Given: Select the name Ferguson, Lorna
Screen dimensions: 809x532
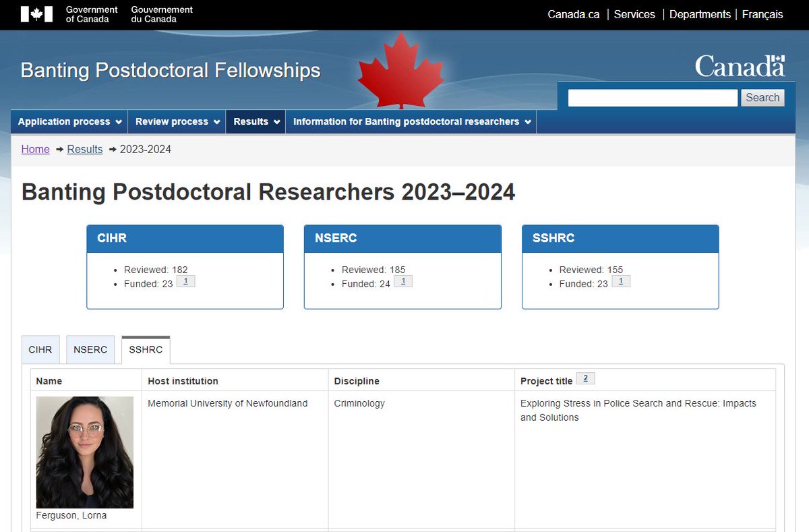Looking at the screenshot, I should (71, 516).
